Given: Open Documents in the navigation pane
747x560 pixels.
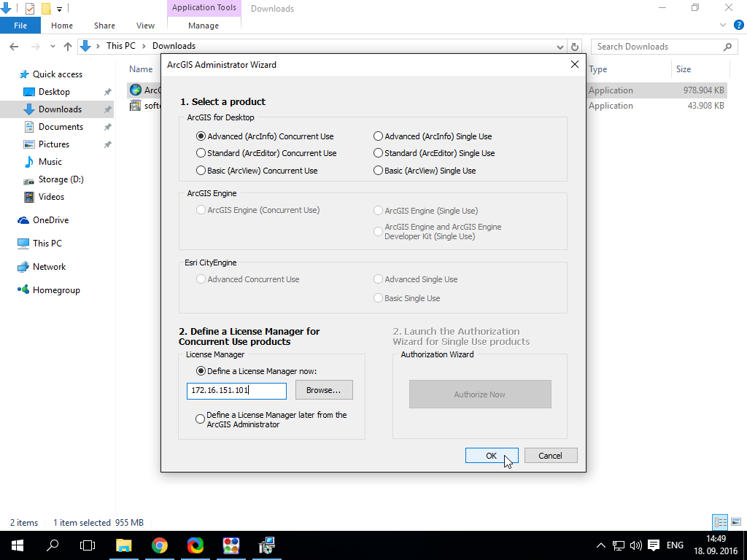Looking at the screenshot, I should [61, 127].
